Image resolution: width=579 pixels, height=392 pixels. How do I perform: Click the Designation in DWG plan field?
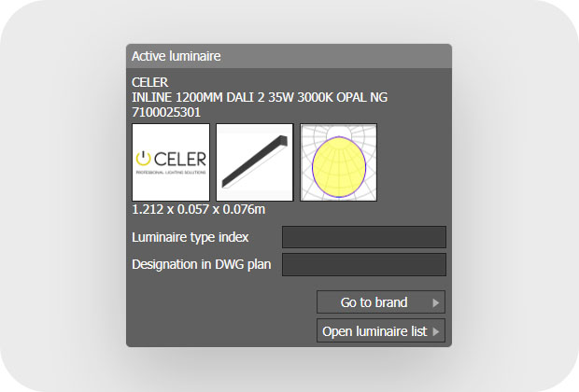point(364,265)
